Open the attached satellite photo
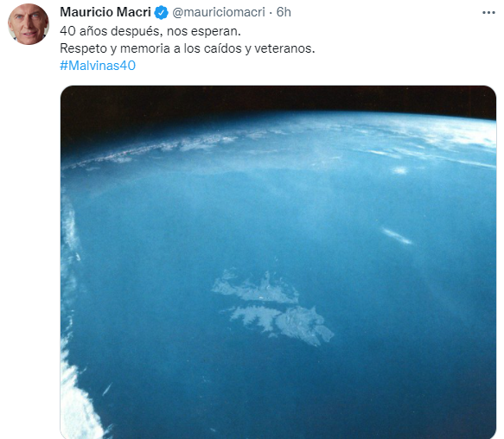The height and width of the screenshot is (439, 504). (x=278, y=262)
